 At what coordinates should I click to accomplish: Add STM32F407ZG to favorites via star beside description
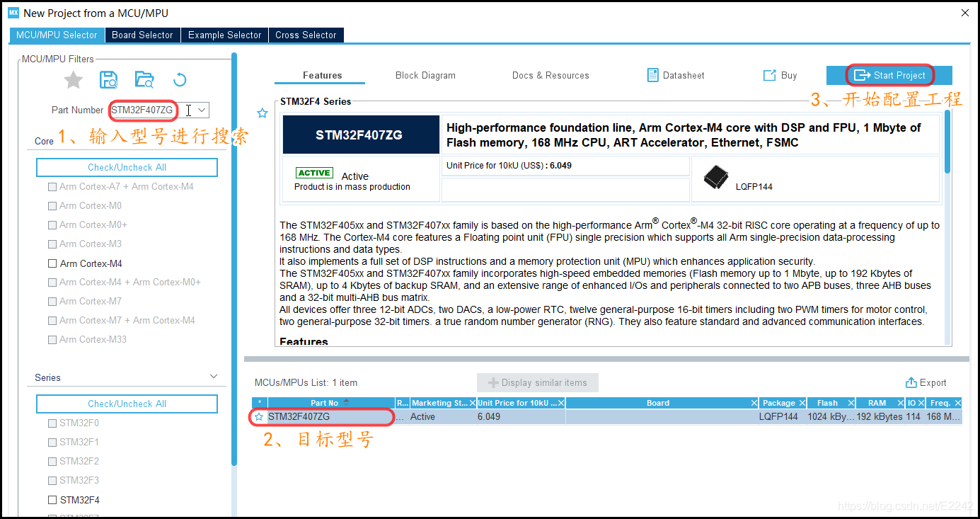pos(263,113)
